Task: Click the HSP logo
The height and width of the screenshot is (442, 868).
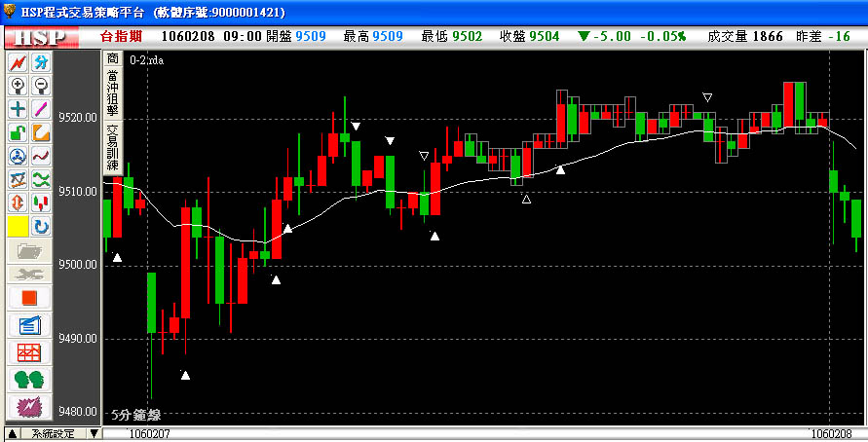Action: pyautogui.click(x=40, y=38)
